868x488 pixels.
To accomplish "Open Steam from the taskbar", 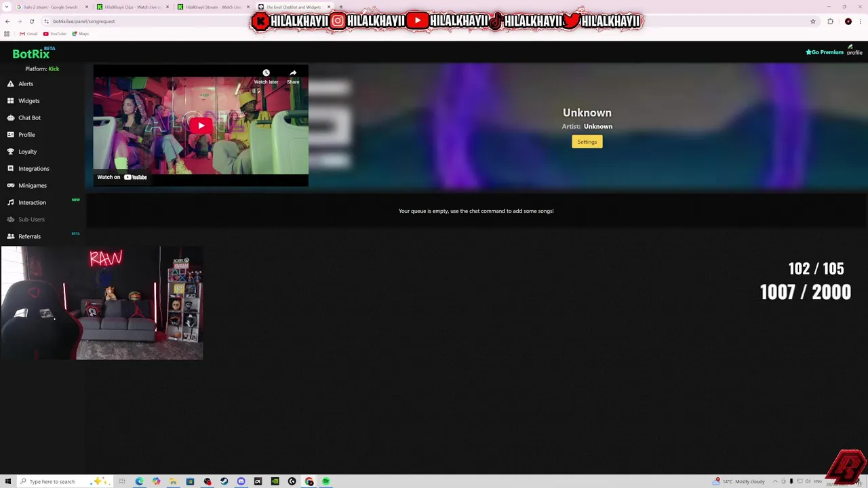I will (x=224, y=481).
